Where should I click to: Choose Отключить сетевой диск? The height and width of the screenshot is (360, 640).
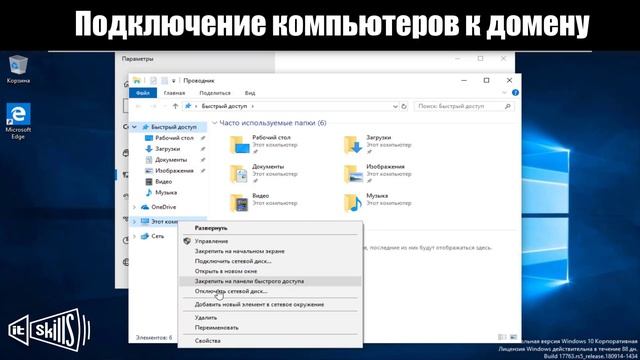pos(270,291)
